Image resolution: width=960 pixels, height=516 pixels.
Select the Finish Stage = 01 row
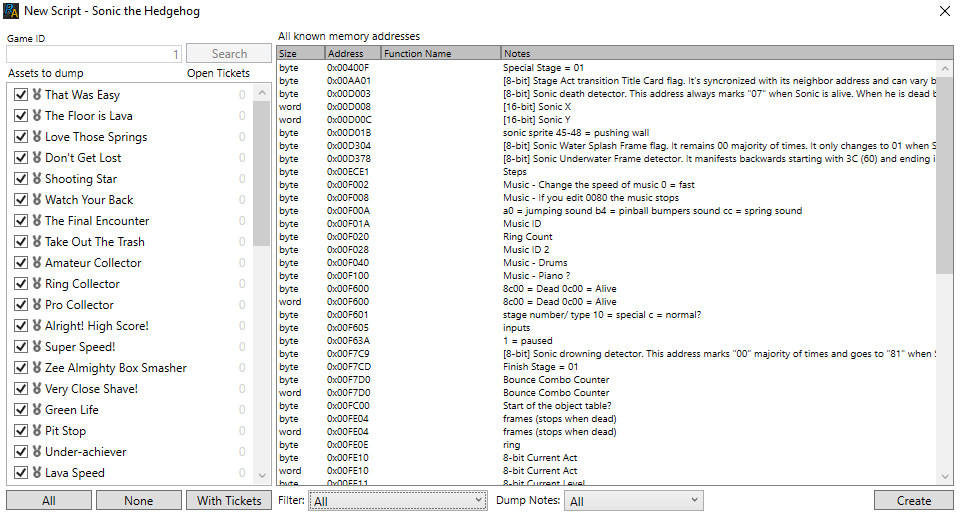point(606,367)
